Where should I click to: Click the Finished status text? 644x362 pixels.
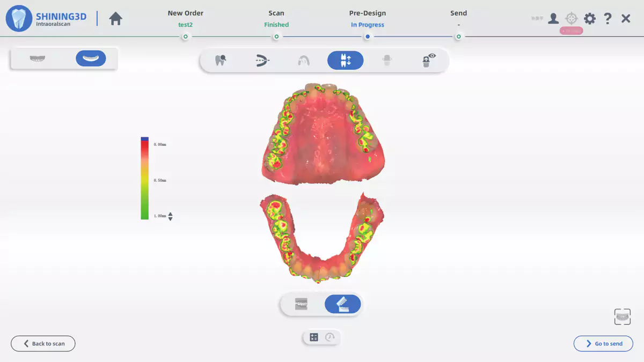[x=276, y=25]
